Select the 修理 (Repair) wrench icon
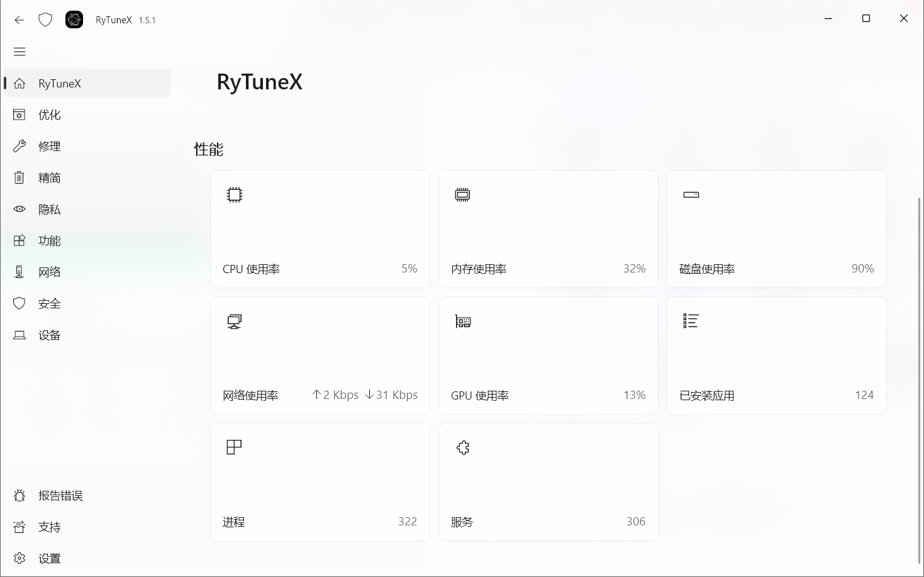 19,146
